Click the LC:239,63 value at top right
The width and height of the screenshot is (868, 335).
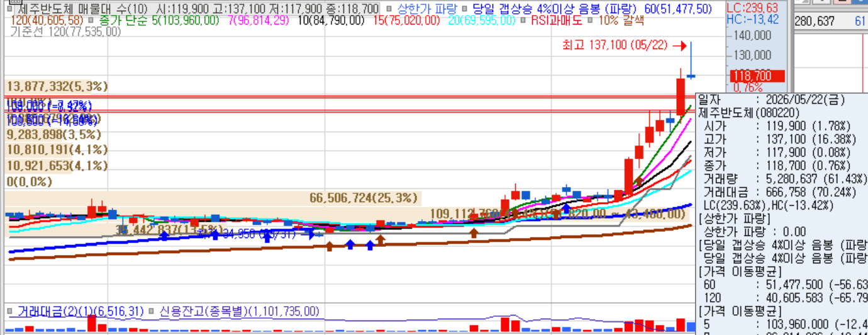pos(752,8)
